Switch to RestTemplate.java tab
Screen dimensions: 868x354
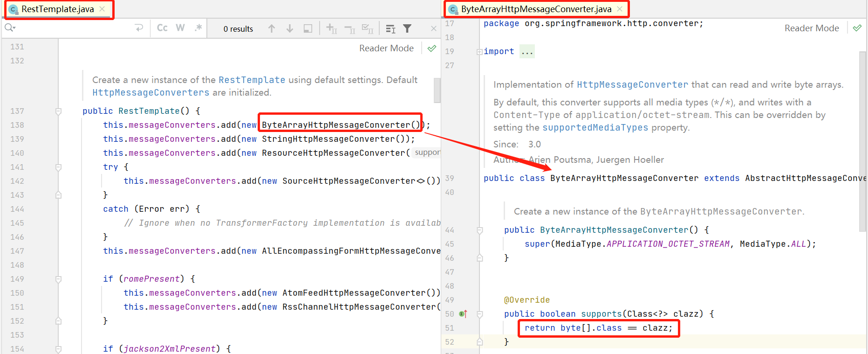[x=58, y=9]
